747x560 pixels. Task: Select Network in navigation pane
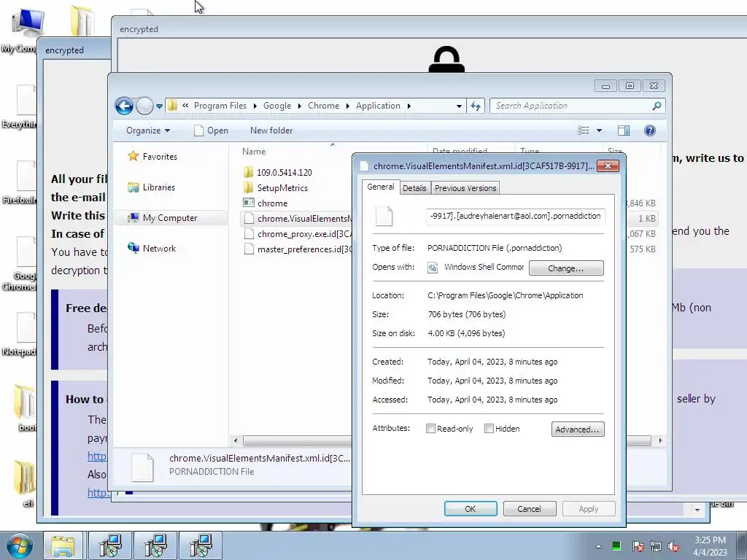pyautogui.click(x=152, y=248)
